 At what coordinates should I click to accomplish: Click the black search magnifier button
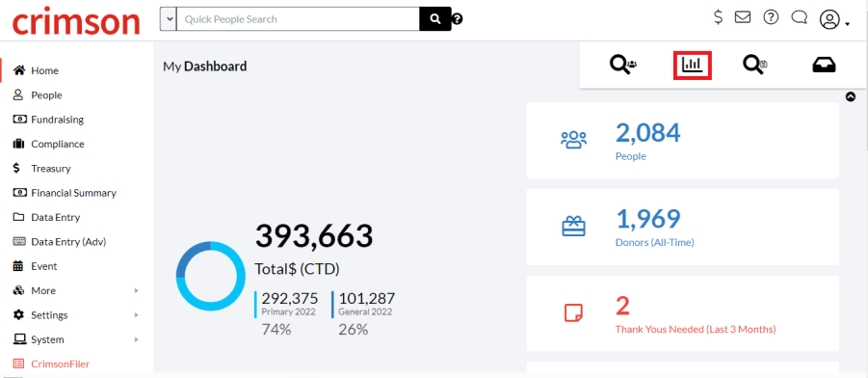[x=435, y=19]
